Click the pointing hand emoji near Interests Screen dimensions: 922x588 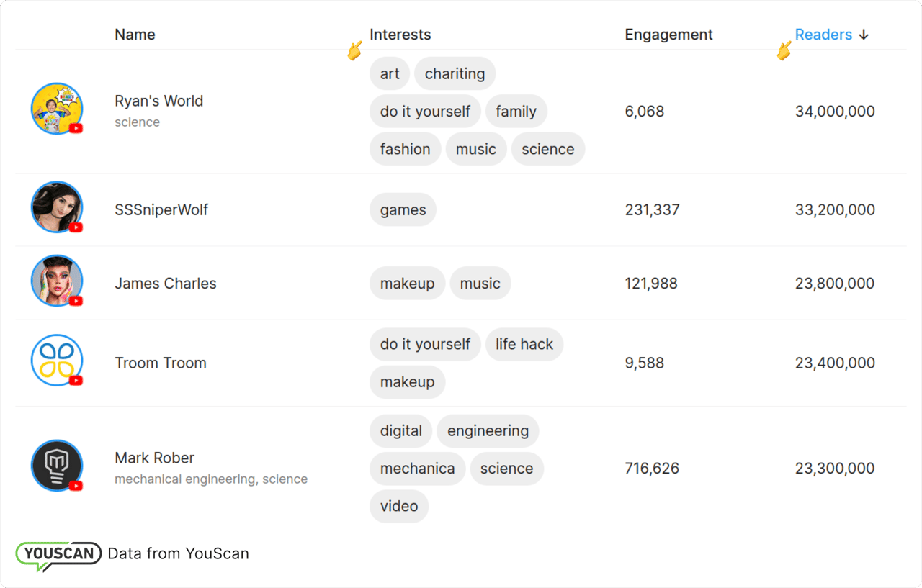354,50
